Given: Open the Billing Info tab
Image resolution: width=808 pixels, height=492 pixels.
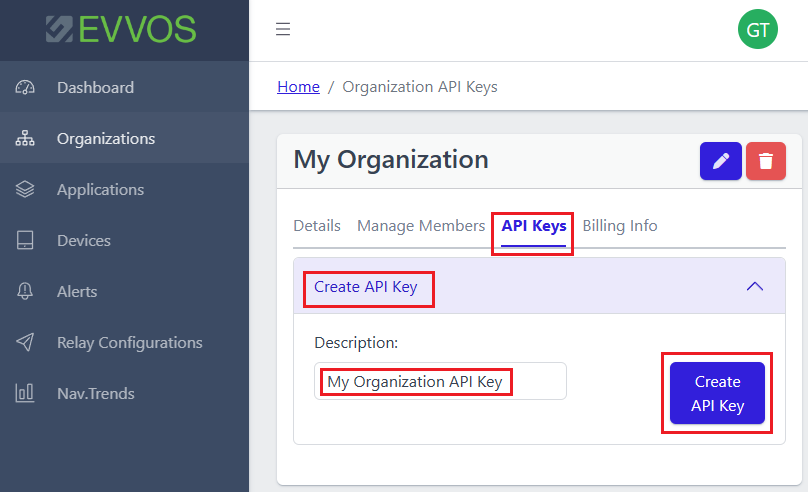Looking at the screenshot, I should coord(620,226).
